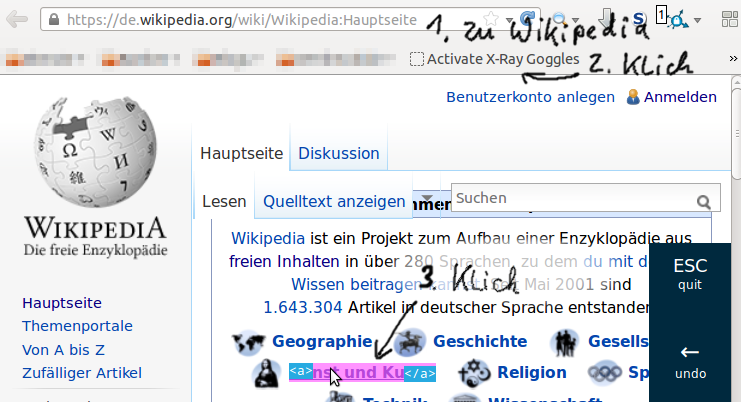The height and width of the screenshot is (402, 741).
Task: Click the extension badge showing 1
Action: click(661, 15)
